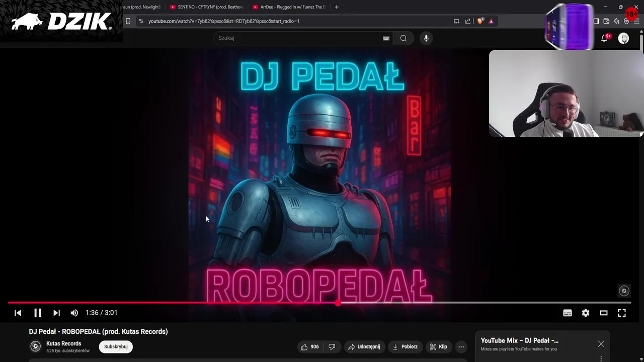Switch to ArrDee - Plugged In tab
644x362 pixels.
coord(289,7)
